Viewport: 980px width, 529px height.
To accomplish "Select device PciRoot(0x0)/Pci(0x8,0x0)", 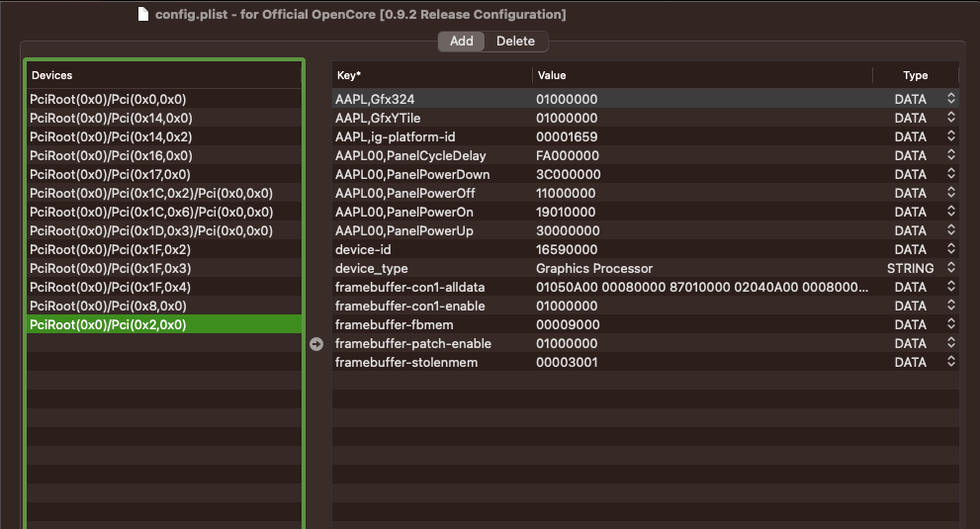I will click(164, 306).
